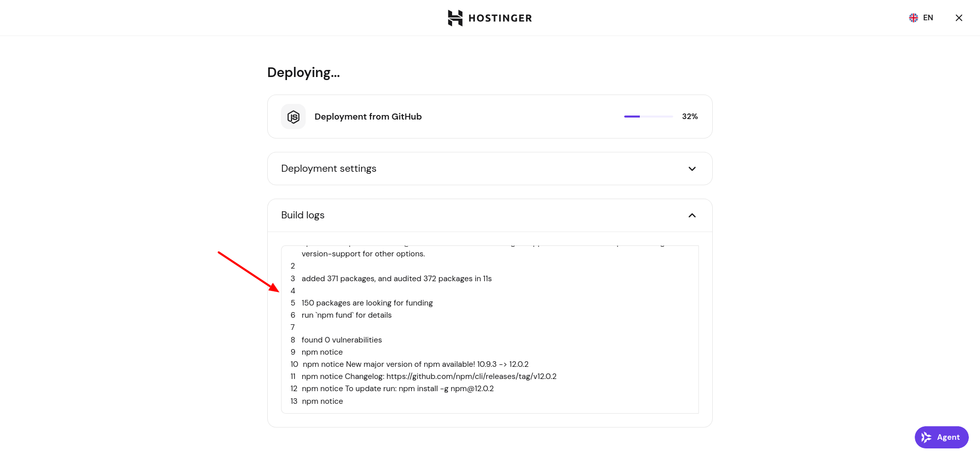Image resolution: width=980 pixels, height=455 pixels.
Task: Click log line 'run `npm fund` for details'
Action: pyautogui.click(x=346, y=315)
